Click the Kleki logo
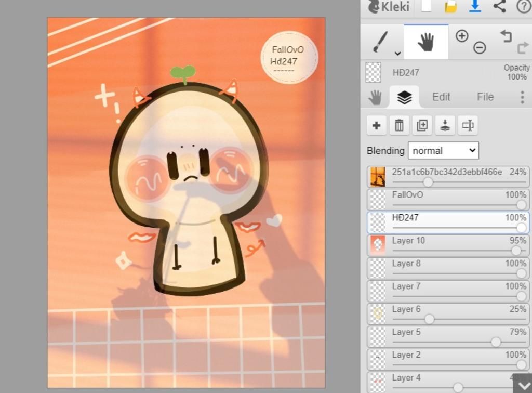This screenshot has width=532, height=393. click(x=389, y=6)
